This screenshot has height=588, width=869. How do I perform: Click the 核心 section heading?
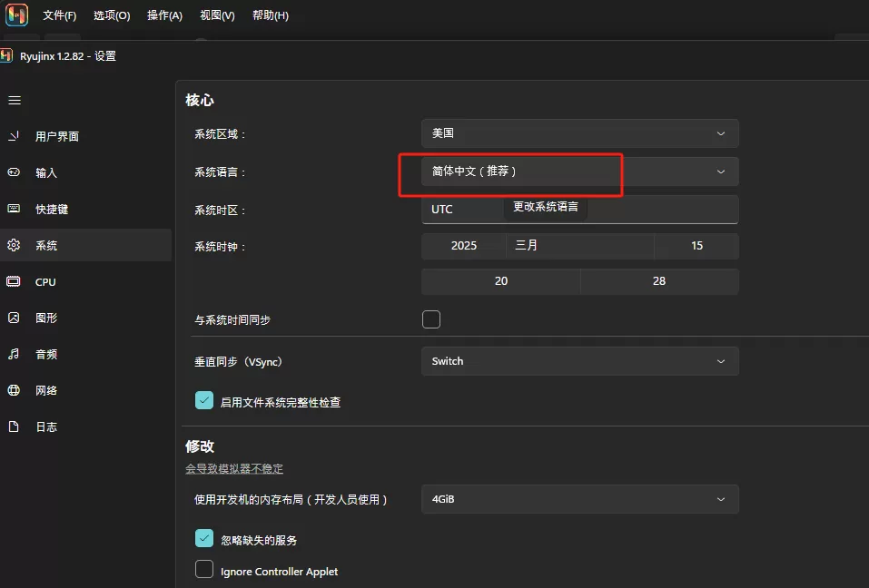coord(200,100)
